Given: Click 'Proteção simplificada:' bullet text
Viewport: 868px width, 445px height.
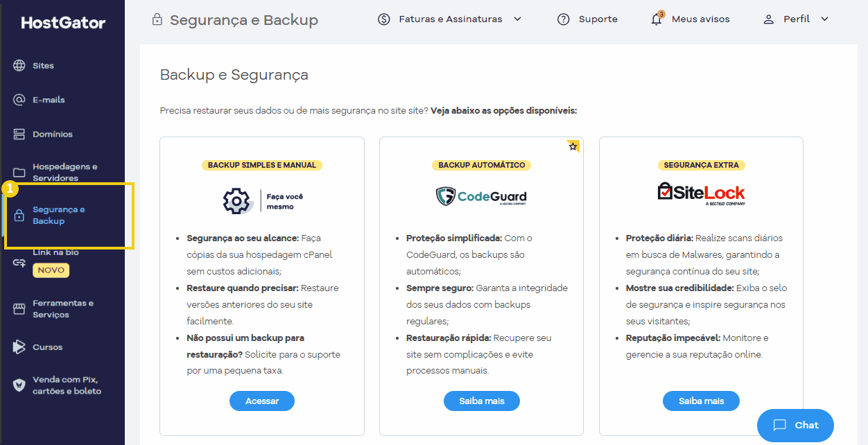Looking at the screenshot, I should click(453, 238).
